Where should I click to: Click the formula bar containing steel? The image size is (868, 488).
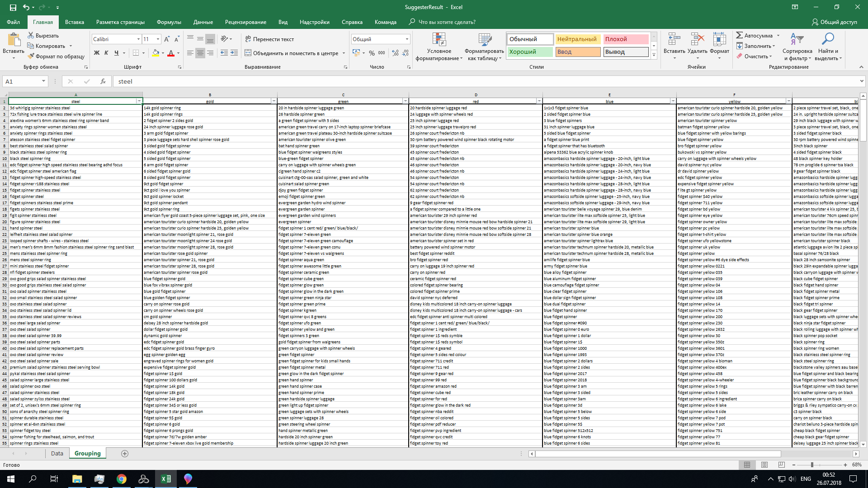point(486,81)
